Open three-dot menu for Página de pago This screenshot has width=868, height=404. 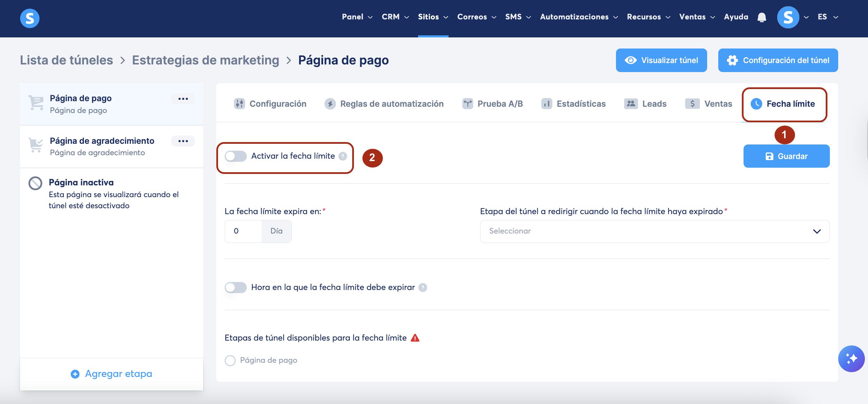(183, 99)
